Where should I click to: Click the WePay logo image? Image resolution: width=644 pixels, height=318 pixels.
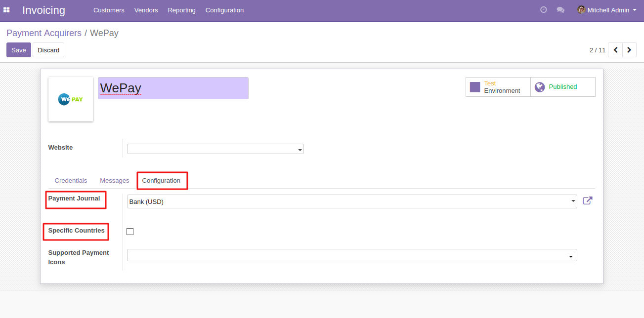point(71,99)
